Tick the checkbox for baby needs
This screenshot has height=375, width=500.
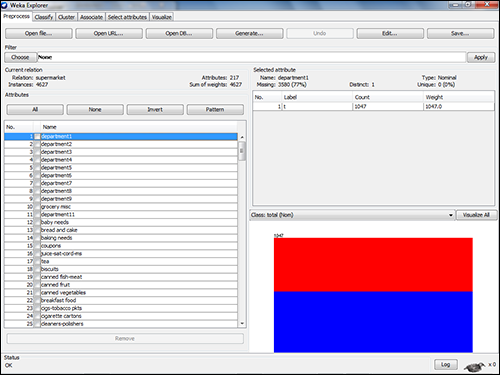tap(37, 222)
